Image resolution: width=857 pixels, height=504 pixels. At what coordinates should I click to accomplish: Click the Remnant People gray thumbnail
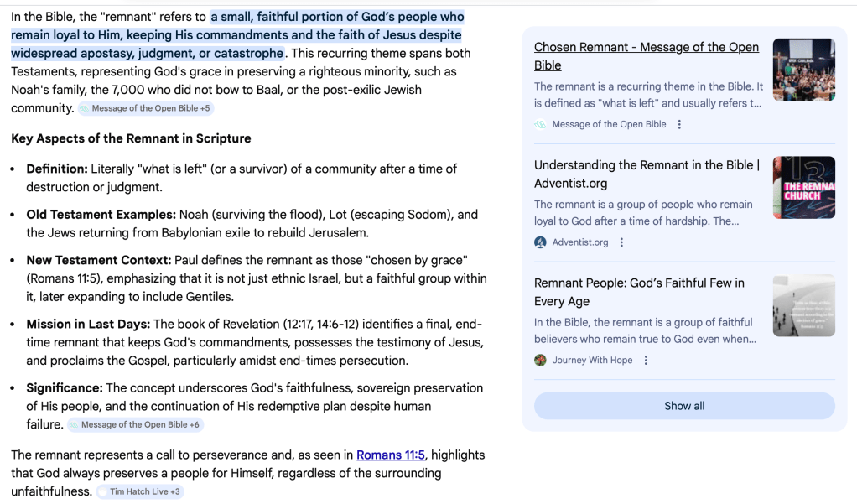803,305
